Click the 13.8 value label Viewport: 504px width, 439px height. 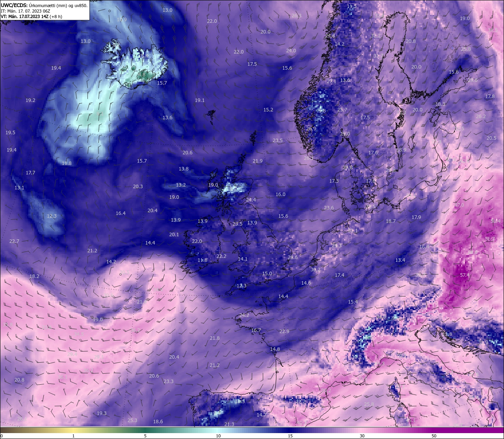coord(183,169)
